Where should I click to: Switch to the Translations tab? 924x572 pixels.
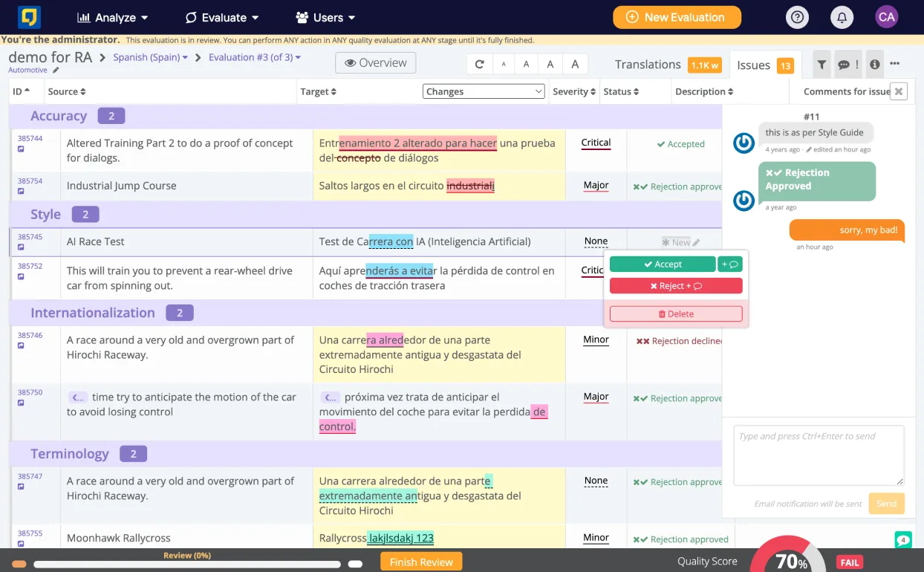[667, 65]
